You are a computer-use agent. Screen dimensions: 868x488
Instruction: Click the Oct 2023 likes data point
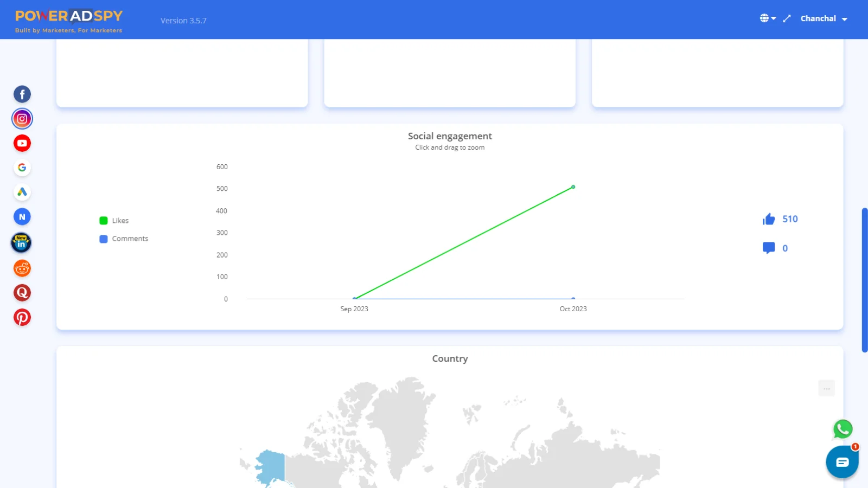(x=573, y=187)
